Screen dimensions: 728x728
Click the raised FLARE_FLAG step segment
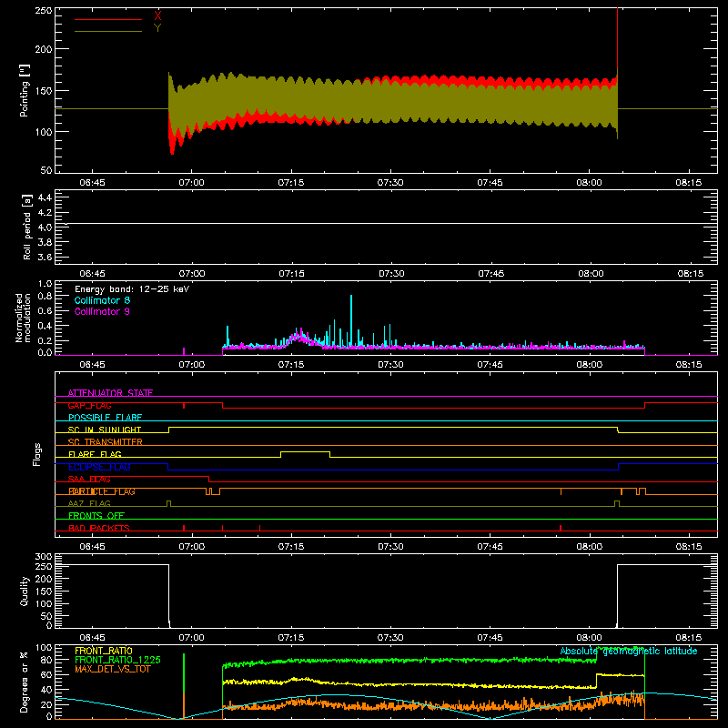point(305,451)
